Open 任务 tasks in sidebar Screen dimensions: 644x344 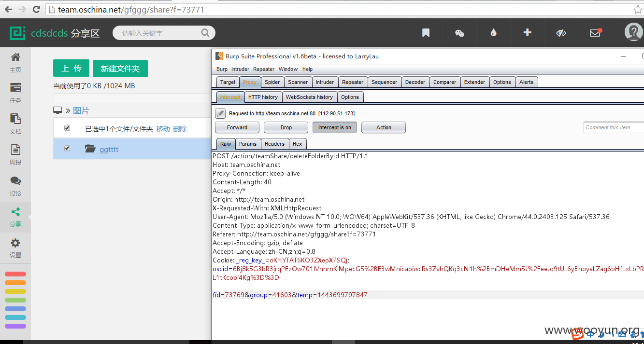click(15, 94)
